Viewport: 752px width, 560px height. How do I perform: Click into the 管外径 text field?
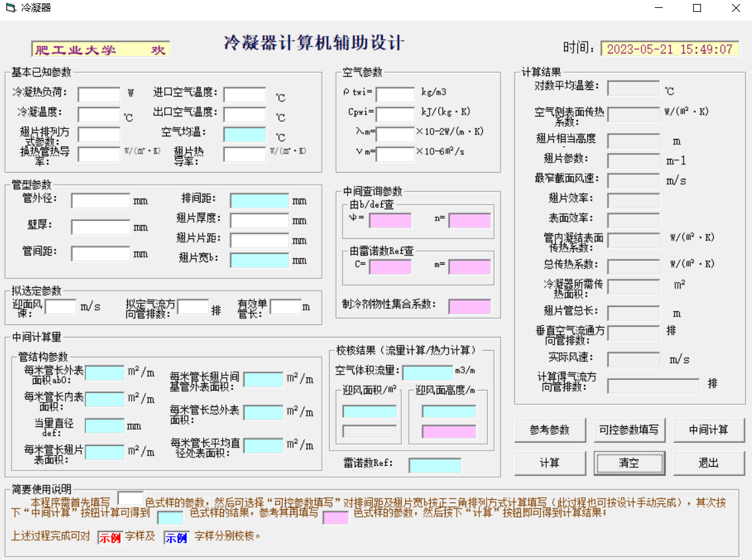click(x=101, y=201)
